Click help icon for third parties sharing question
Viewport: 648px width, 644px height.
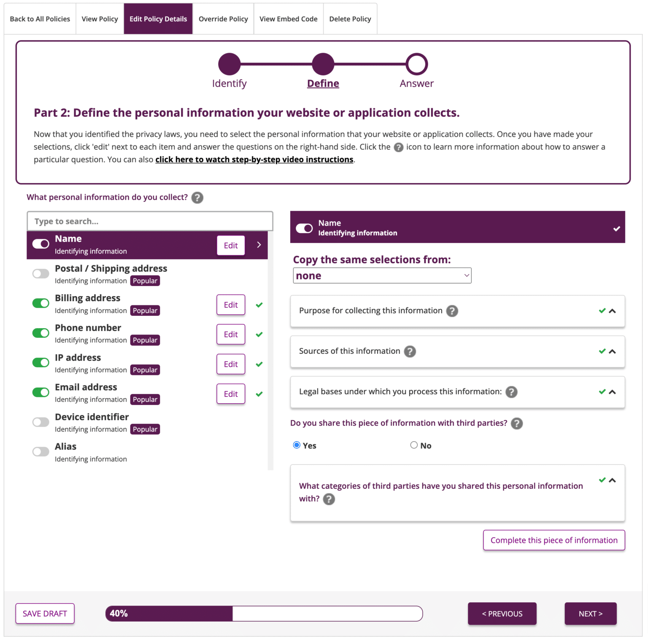(x=516, y=423)
